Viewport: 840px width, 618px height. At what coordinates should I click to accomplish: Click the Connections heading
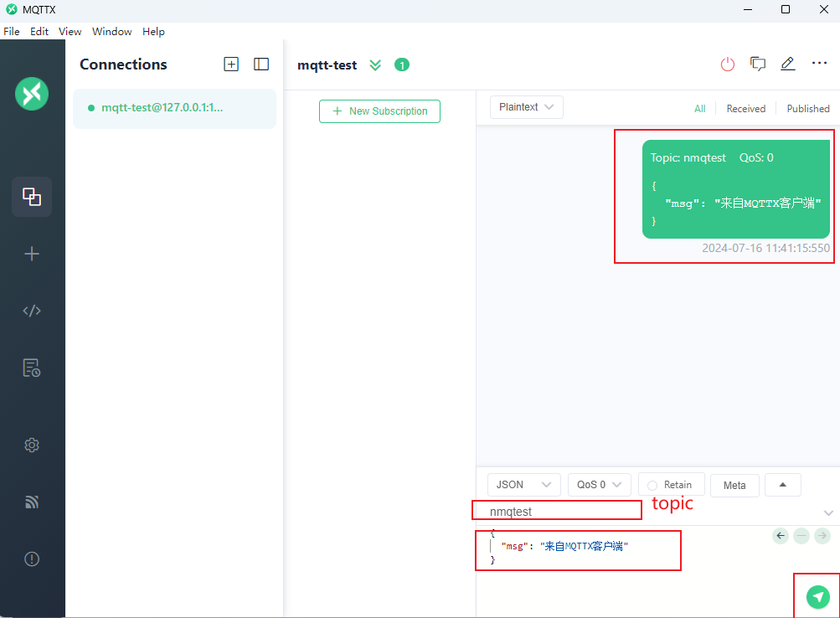click(123, 64)
